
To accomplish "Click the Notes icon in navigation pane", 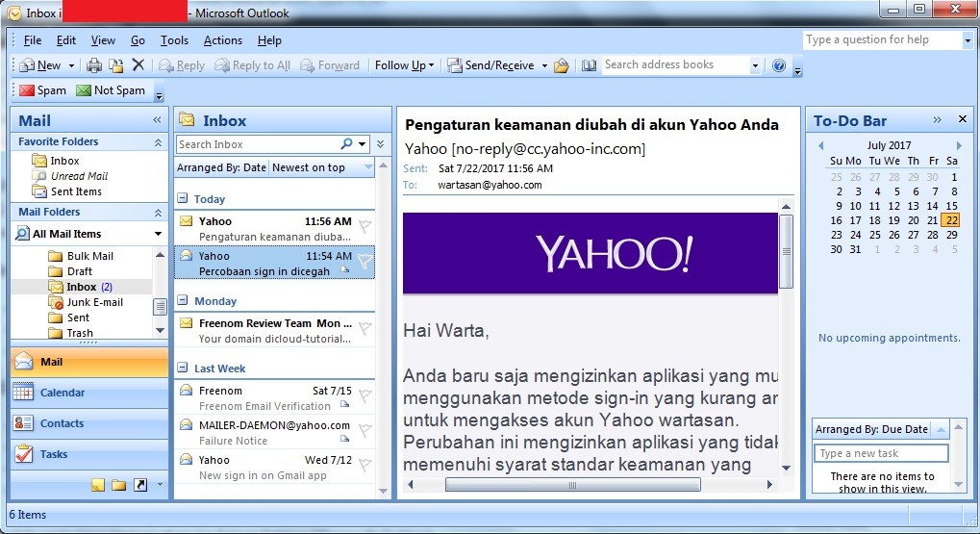I will (98, 485).
